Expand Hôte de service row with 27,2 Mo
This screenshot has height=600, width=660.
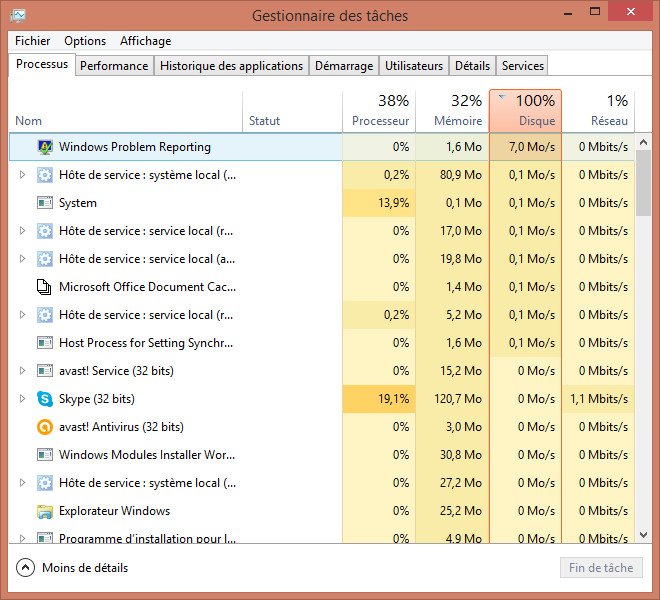coord(22,483)
